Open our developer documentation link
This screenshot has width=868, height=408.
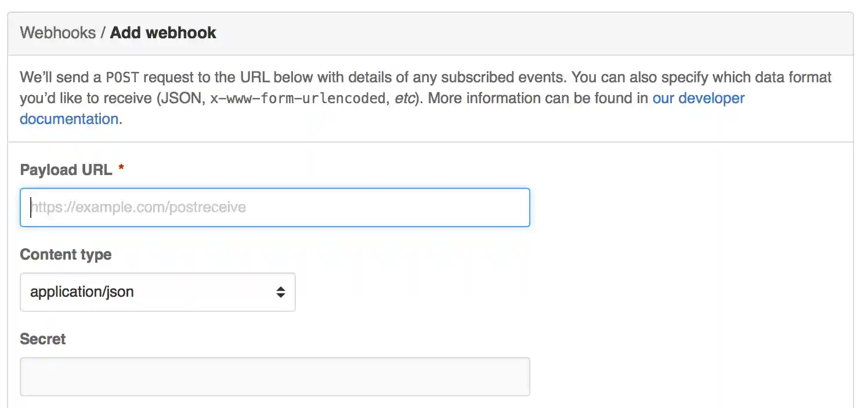(x=698, y=98)
